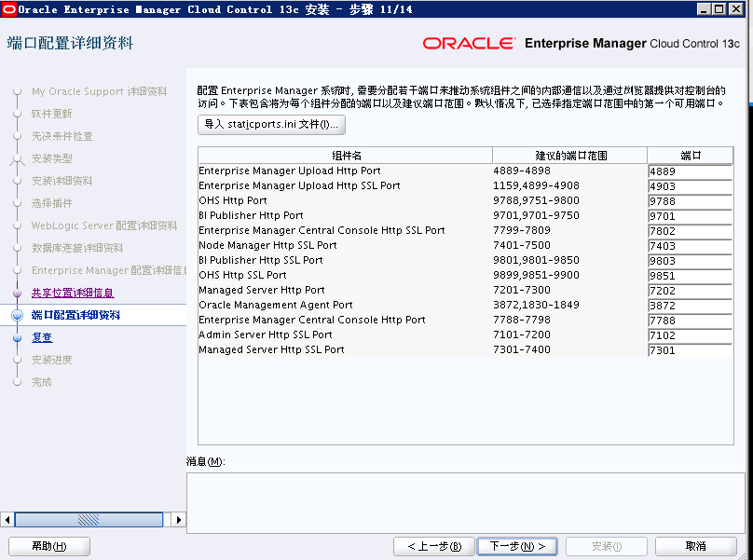Edit the Upload Http SSL Port field 4903

point(690,186)
